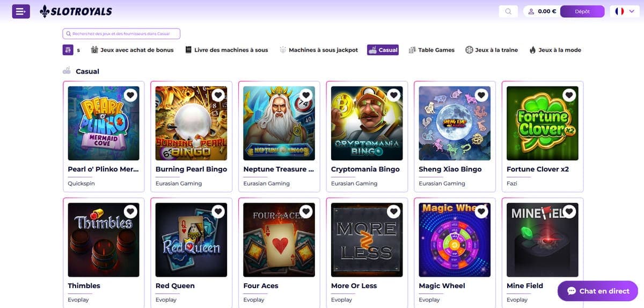The image size is (644, 308).
Task: Open More Or Less game thumbnail
Action: pyautogui.click(x=367, y=240)
